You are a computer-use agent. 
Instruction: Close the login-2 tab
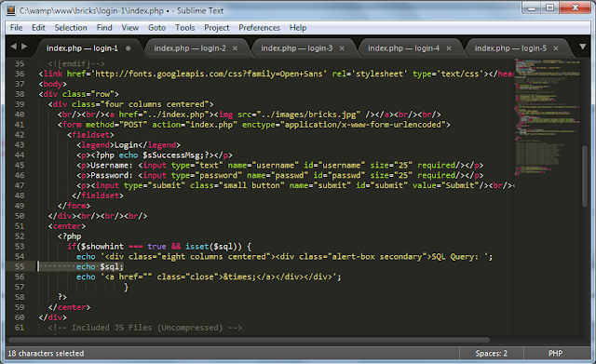[235, 48]
